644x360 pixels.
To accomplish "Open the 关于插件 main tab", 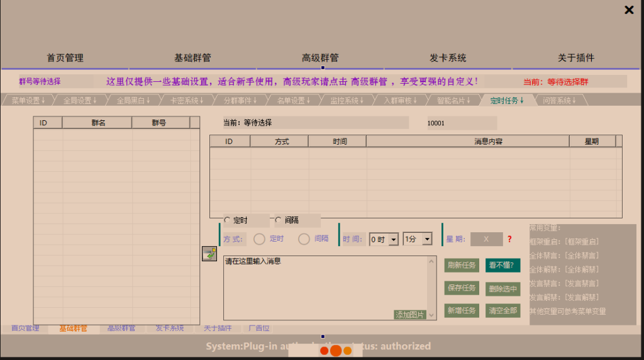I will point(576,58).
